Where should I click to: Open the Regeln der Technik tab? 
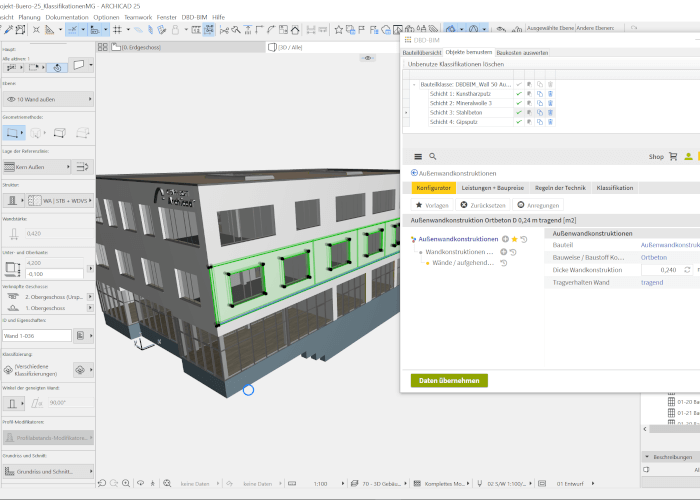(560, 188)
